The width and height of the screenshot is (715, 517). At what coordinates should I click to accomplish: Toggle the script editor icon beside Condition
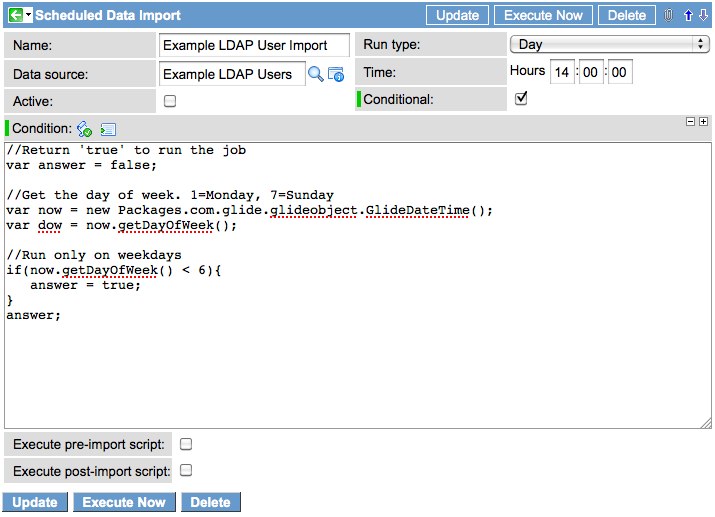pos(108,129)
